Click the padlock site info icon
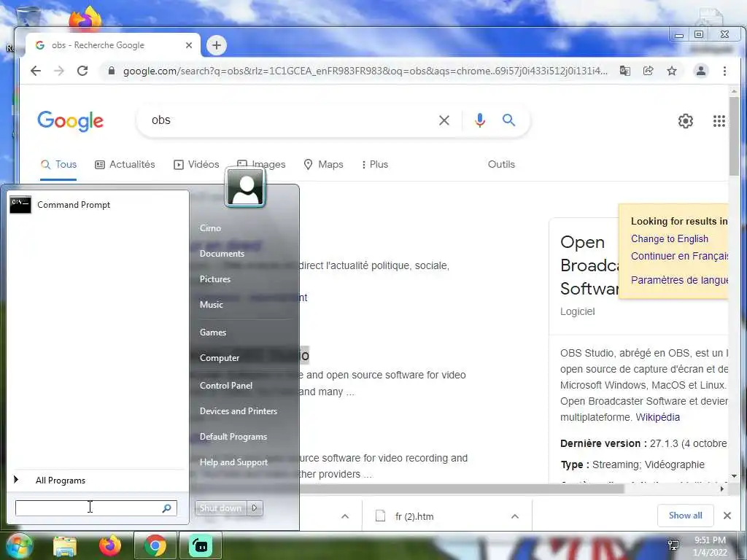The image size is (747, 560). [x=112, y=71]
